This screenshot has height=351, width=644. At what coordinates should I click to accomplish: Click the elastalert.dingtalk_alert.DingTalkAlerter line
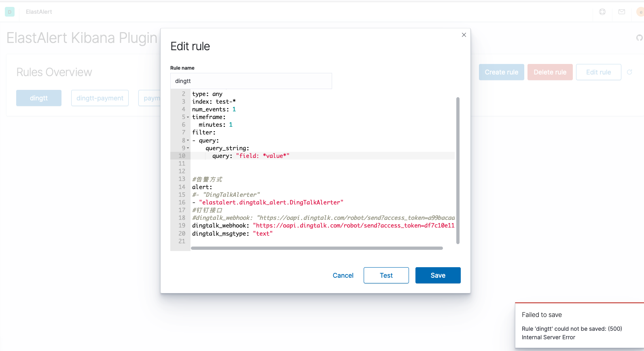pos(268,202)
